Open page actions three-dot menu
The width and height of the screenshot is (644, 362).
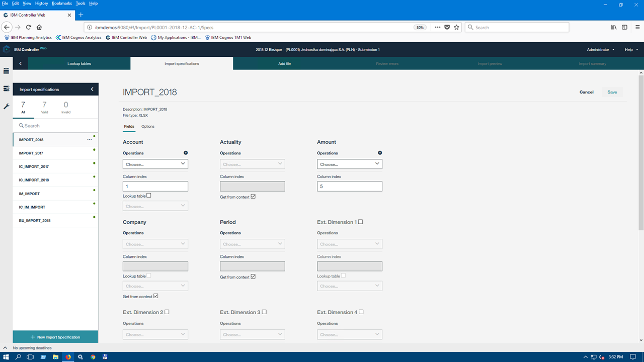[x=437, y=27]
